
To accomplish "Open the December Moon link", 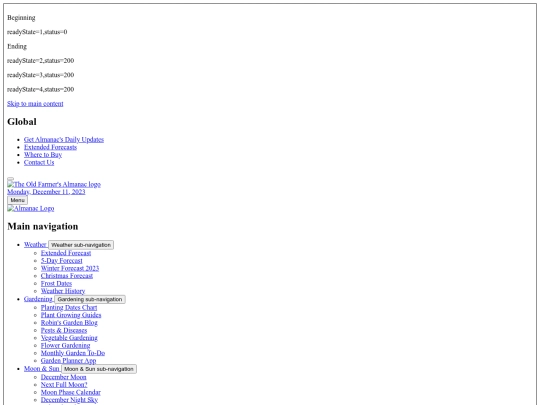I will [x=63, y=377].
